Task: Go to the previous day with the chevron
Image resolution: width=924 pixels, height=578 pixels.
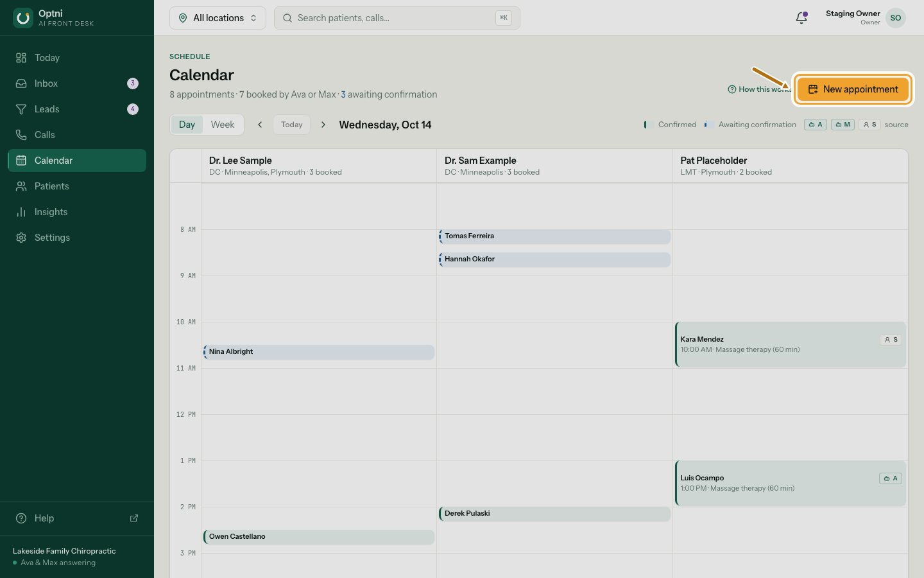Action: click(x=260, y=125)
